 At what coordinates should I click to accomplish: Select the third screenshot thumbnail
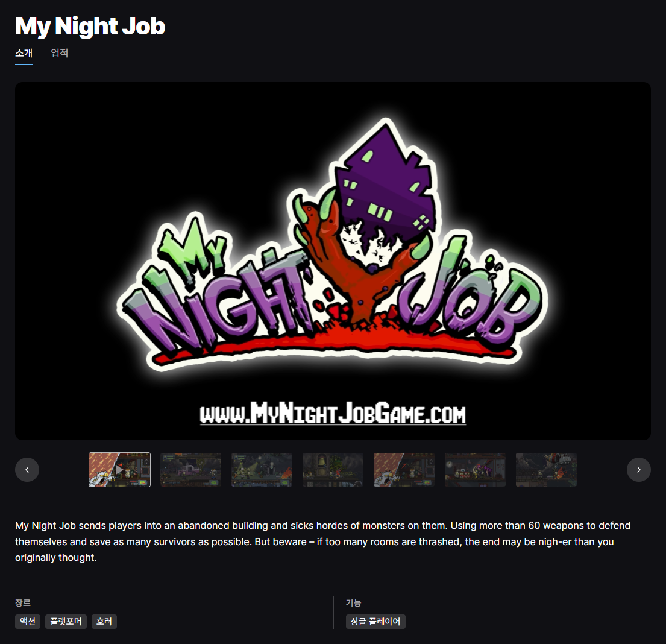pos(262,470)
